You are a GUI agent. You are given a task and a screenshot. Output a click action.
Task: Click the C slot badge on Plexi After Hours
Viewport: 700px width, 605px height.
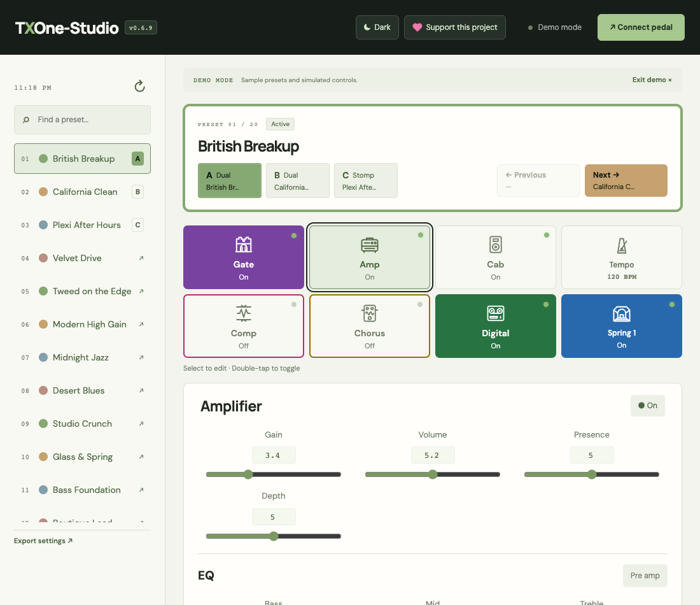click(137, 225)
